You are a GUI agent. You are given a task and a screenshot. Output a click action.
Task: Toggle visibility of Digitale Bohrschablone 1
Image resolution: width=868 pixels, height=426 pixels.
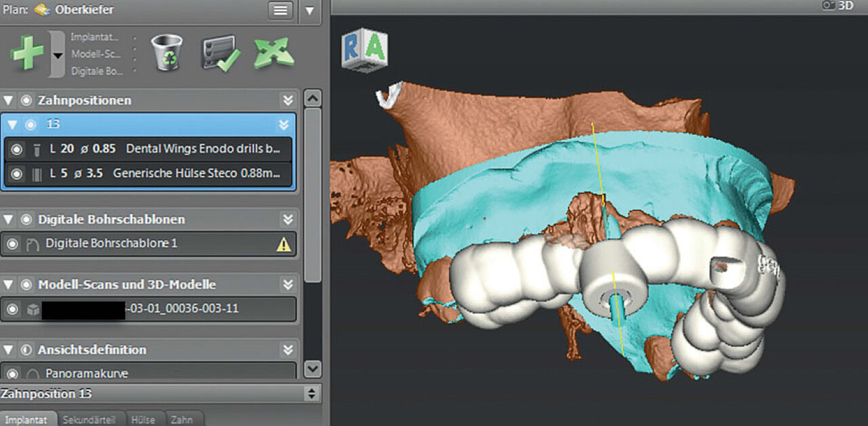[12, 244]
